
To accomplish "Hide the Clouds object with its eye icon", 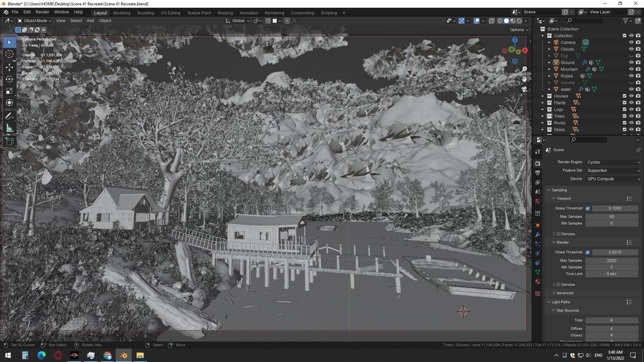I will pyautogui.click(x=631, y=49).
